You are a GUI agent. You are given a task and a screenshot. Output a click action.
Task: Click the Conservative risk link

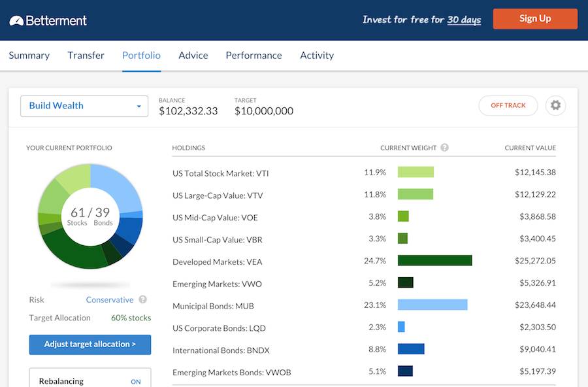109,300
